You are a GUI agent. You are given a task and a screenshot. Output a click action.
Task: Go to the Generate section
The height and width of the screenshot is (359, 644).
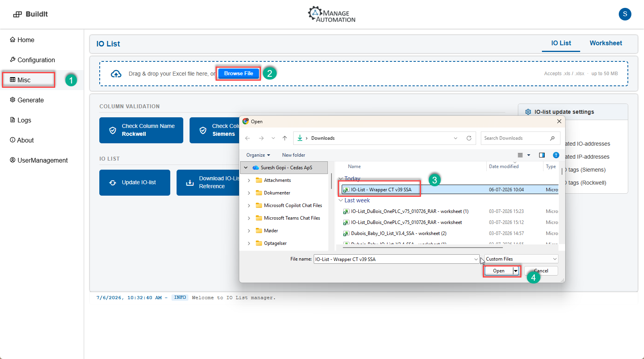(x=27, y=100)
